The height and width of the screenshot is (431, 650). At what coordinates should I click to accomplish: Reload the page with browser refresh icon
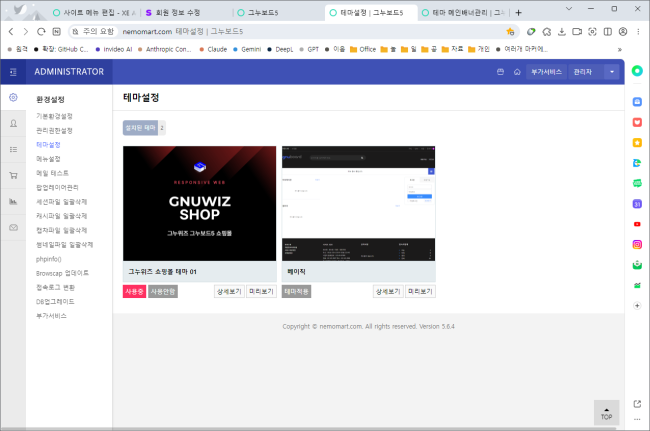coord(41,31)
